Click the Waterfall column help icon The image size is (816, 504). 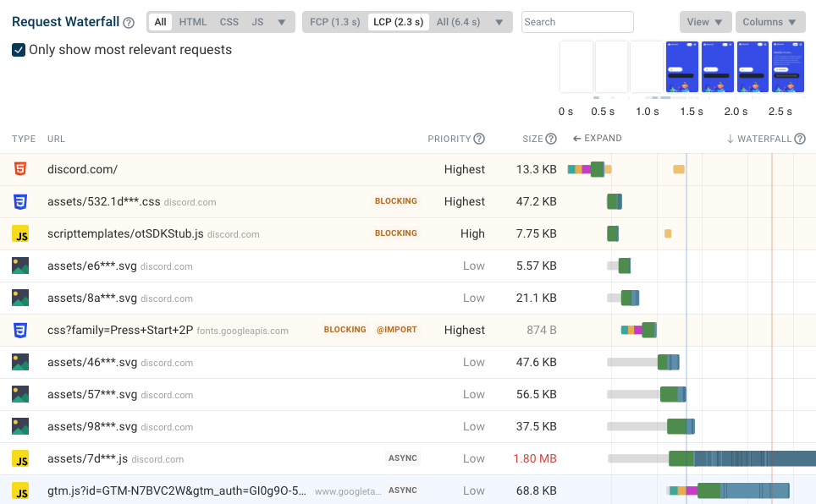click(800, 139)
